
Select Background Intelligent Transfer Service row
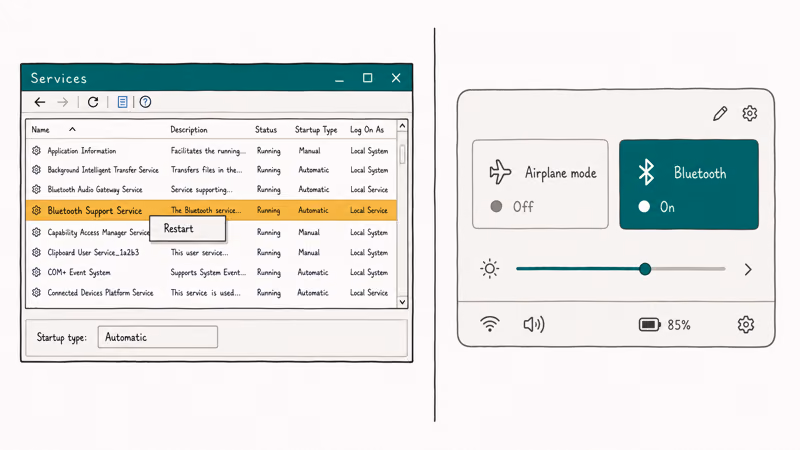(x=211, y=169)
